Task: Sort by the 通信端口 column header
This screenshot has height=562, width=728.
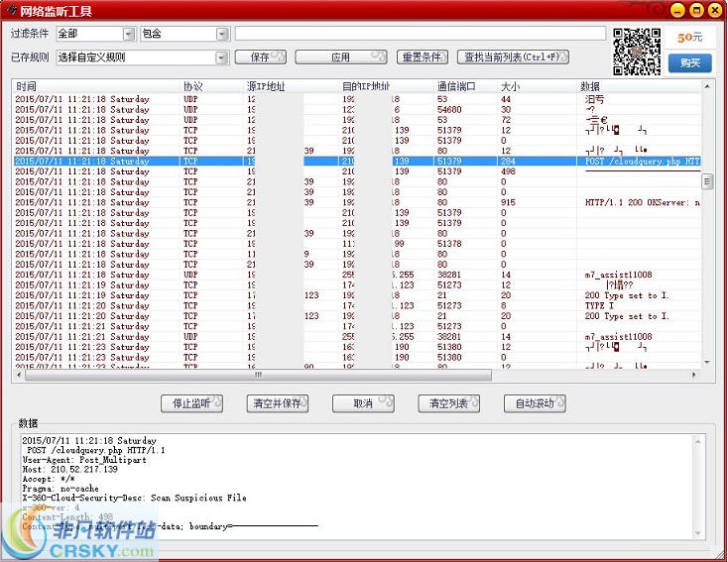Action: 466,86
